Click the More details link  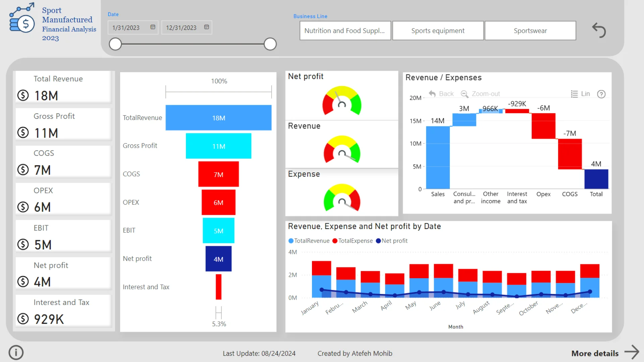click(x=595, y=353)
